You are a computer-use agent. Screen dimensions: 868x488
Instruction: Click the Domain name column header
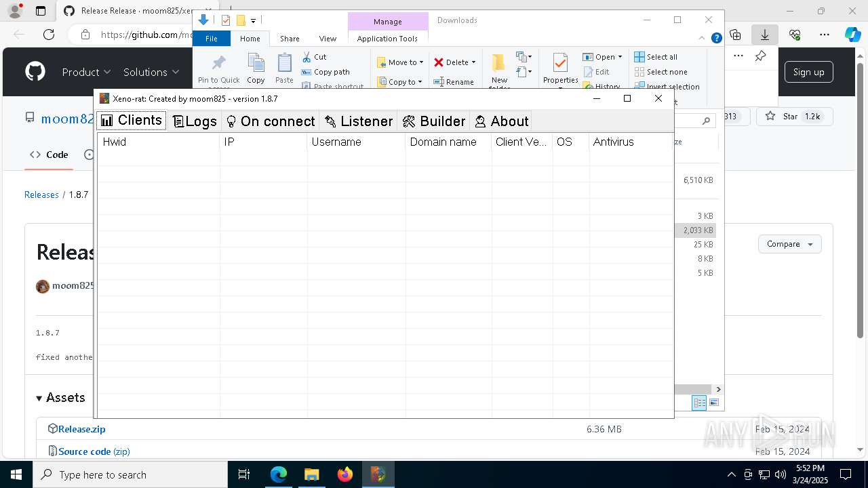click(448, 142)
